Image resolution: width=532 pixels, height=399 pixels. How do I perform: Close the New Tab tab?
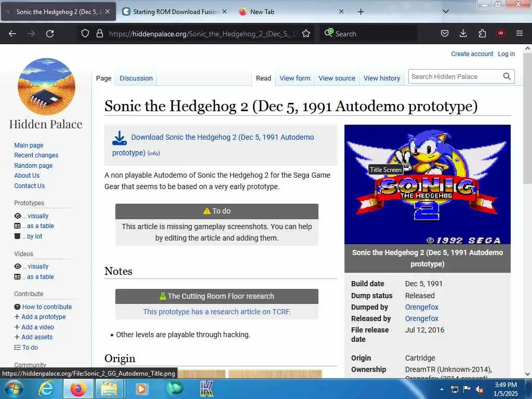click(341, 11)
